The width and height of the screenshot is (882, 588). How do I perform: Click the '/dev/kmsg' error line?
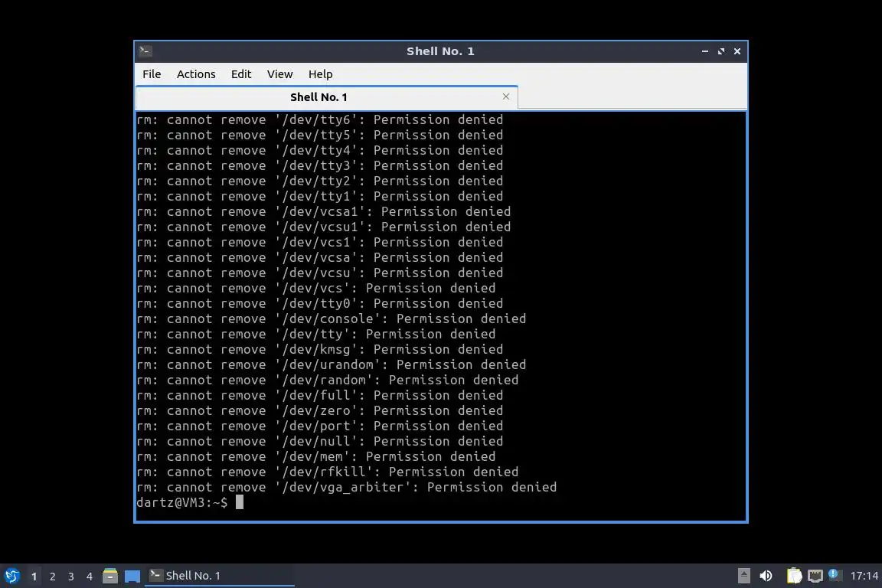pos(319,349)
